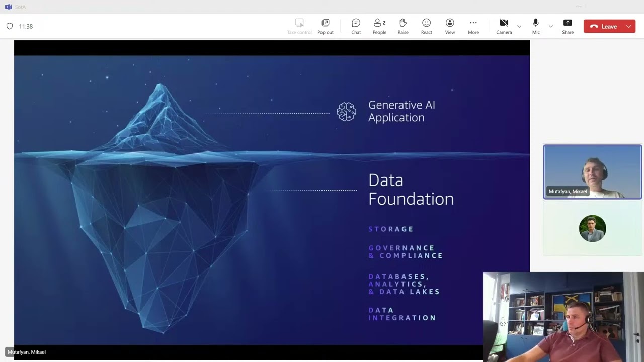Click the brain icon on slide
Viewport: 644px width, 362px height.
click(x=346, y=112)
